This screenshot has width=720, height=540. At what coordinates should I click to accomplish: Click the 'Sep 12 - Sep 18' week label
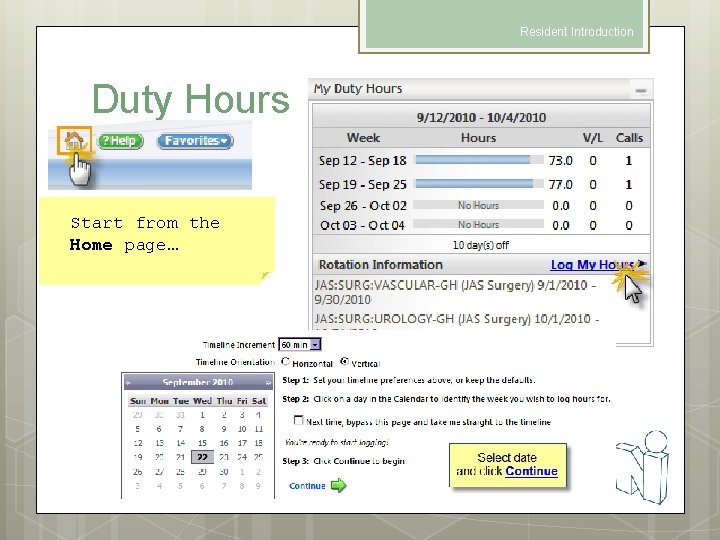click(x=363, y=161)
